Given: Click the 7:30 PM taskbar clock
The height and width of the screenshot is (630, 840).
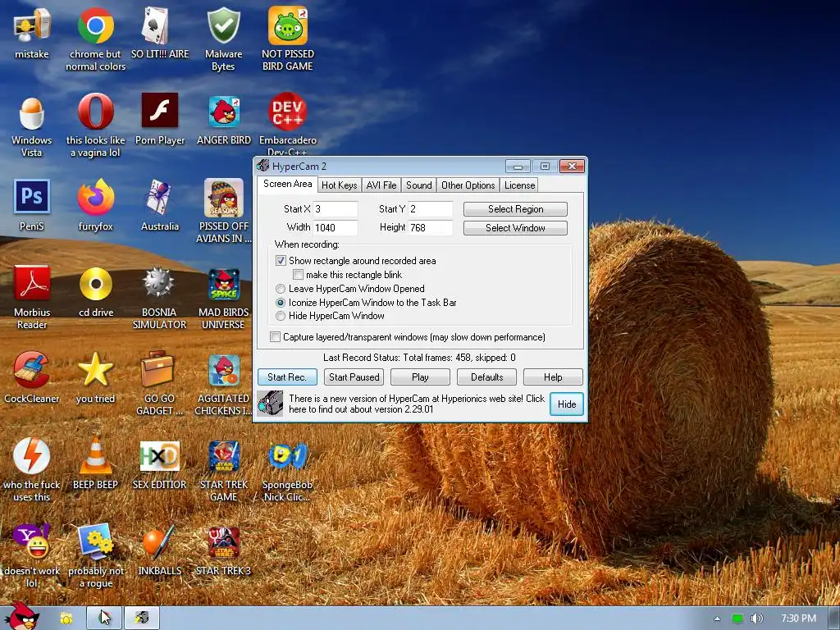Looking at the screenshot, I should (x=799, y=619).
